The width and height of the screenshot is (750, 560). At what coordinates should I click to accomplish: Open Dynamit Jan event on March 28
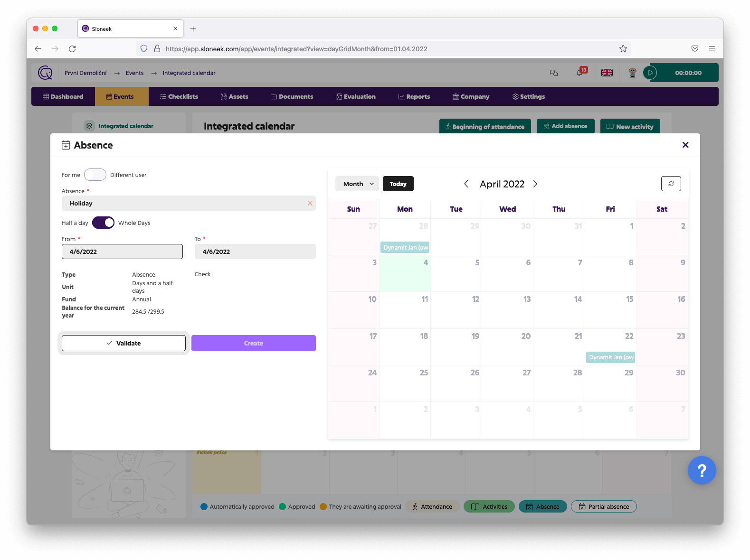[x=406, y=247]
